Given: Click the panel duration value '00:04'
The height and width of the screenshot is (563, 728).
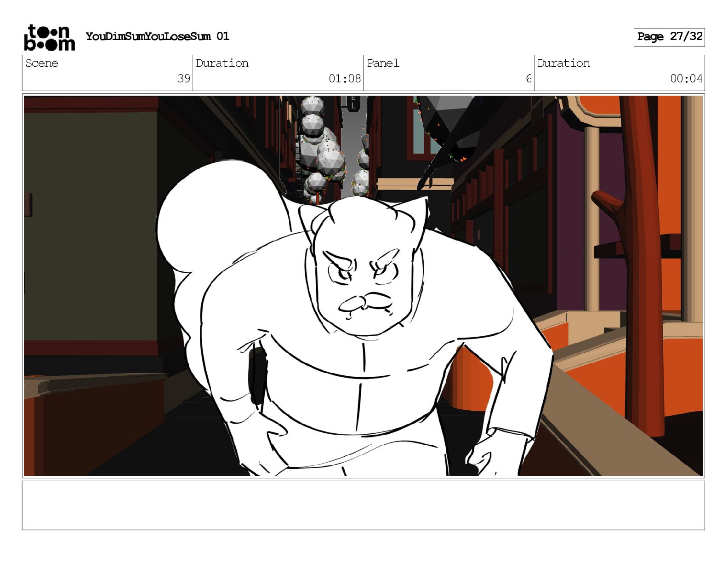Looking at the screenshot, I should pyautogui.click(x=686, y=79).
